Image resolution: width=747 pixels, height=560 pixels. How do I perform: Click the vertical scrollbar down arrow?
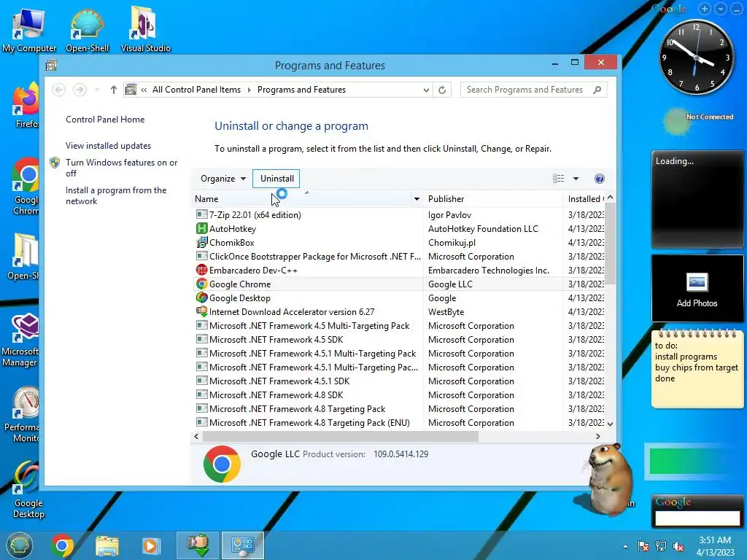point(611,424)
